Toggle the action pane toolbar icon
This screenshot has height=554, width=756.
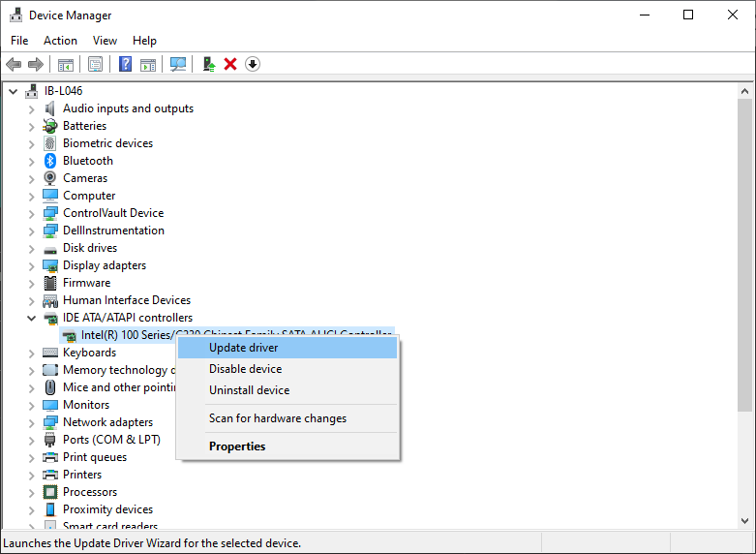tap(148, 64)
